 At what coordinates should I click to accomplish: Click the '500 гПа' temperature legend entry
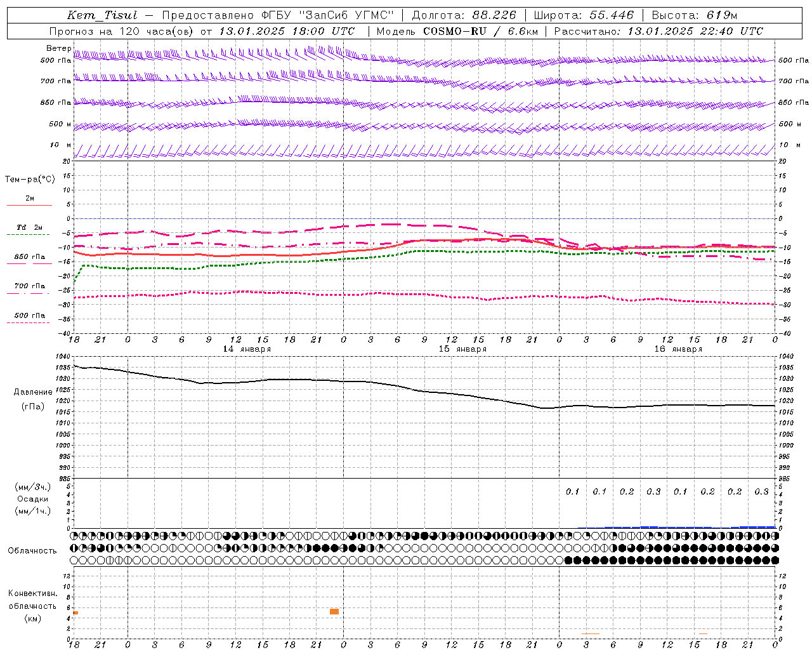30,315
